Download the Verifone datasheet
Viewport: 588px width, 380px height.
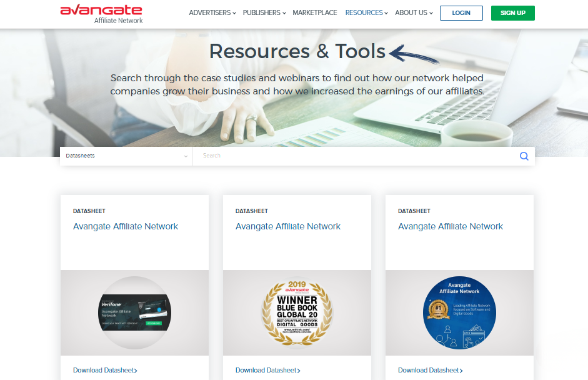tap(105, 370)
